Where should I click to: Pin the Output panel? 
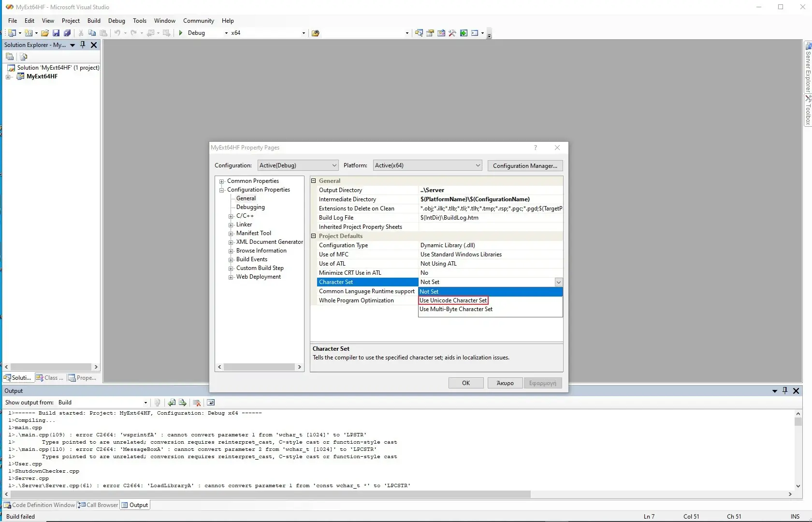click(x=785, y=390)
